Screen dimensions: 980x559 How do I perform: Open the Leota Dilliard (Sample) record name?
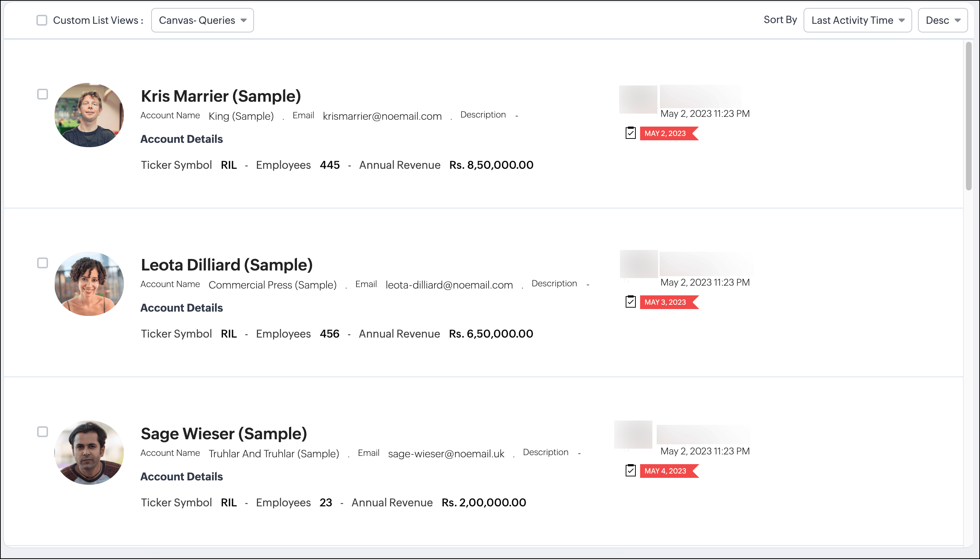pos(227,265)
